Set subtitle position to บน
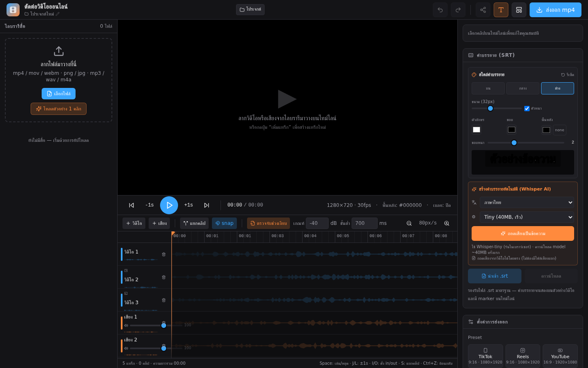This screenshot has width=588, height=368. click(488, 88)
